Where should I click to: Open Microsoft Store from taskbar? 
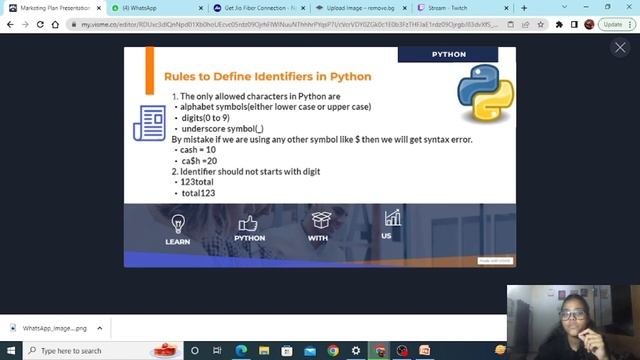[287, 351]
